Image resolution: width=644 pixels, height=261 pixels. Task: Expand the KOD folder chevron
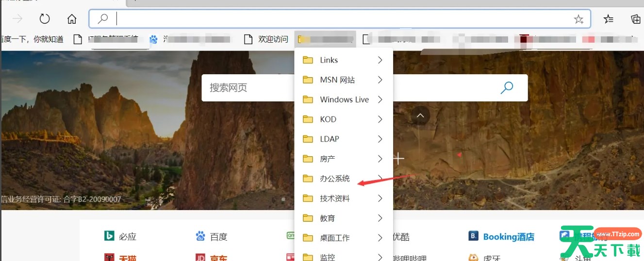point(380,119)
